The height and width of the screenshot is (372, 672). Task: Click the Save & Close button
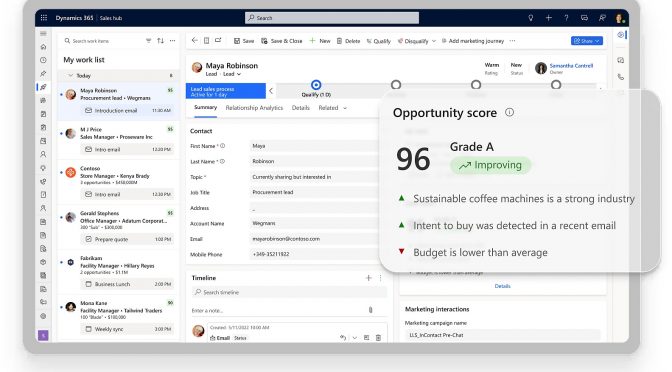click(x=282, y=41)
